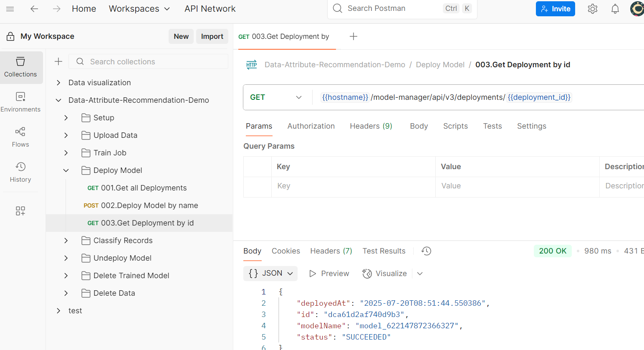
Task: Click the search magnifier icon in Search Postman
Action: point(338,8)
